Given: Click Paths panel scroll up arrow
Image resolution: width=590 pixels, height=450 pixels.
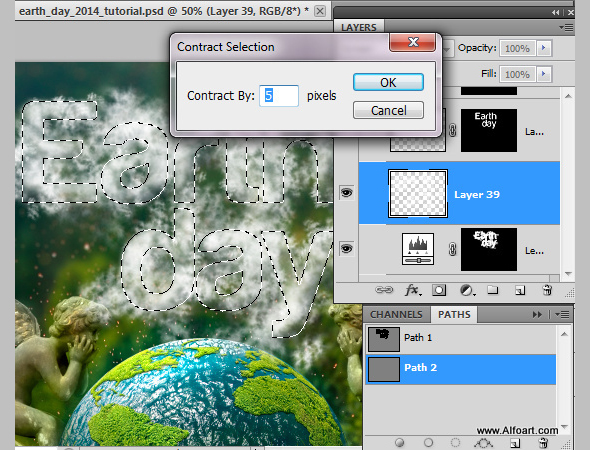Looking at the screenshot, I should pyautogui.click(x=564, y=334).
